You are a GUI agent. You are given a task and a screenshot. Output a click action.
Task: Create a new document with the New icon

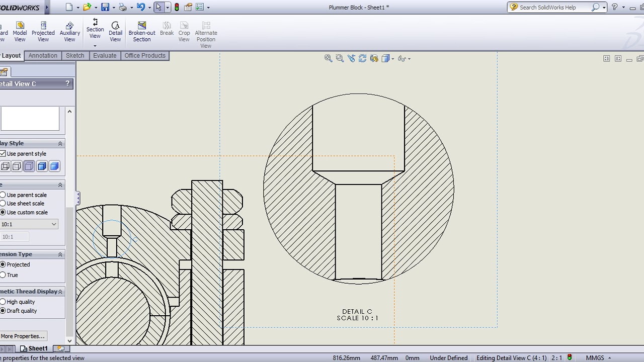[69, 7]
